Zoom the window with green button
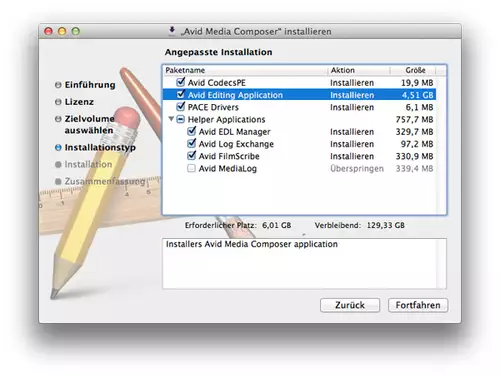 click(76, 31)
